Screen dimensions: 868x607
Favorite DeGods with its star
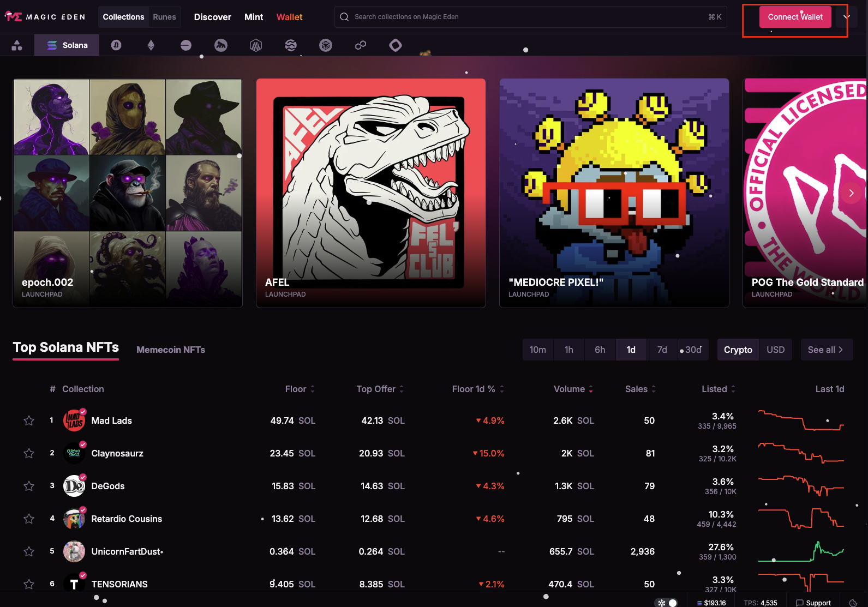[29, 486]
